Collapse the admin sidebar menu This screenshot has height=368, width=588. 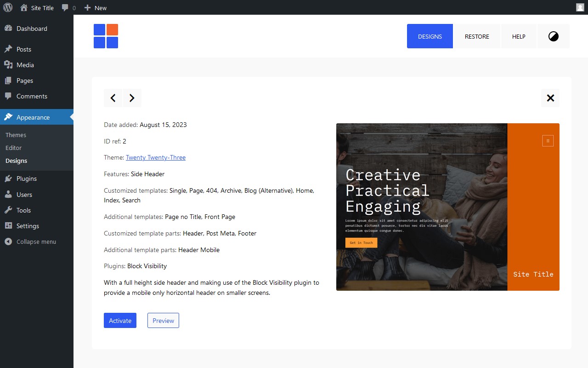pos(37,241)
